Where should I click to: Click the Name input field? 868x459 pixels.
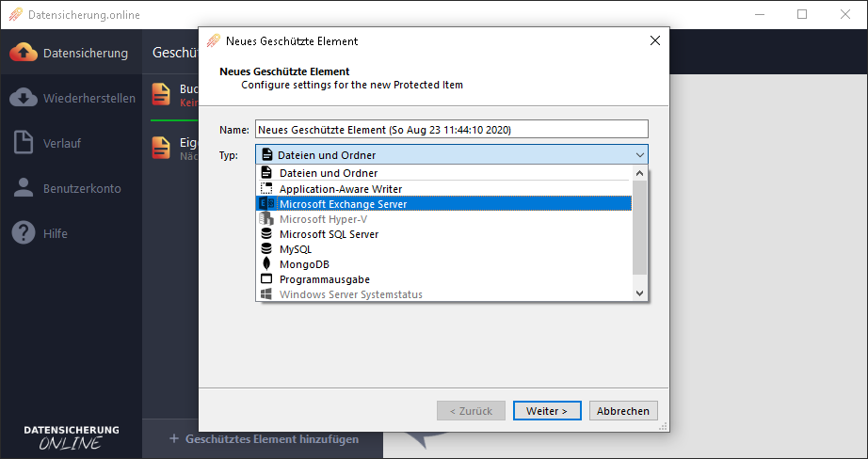click(x=452, y=130)
